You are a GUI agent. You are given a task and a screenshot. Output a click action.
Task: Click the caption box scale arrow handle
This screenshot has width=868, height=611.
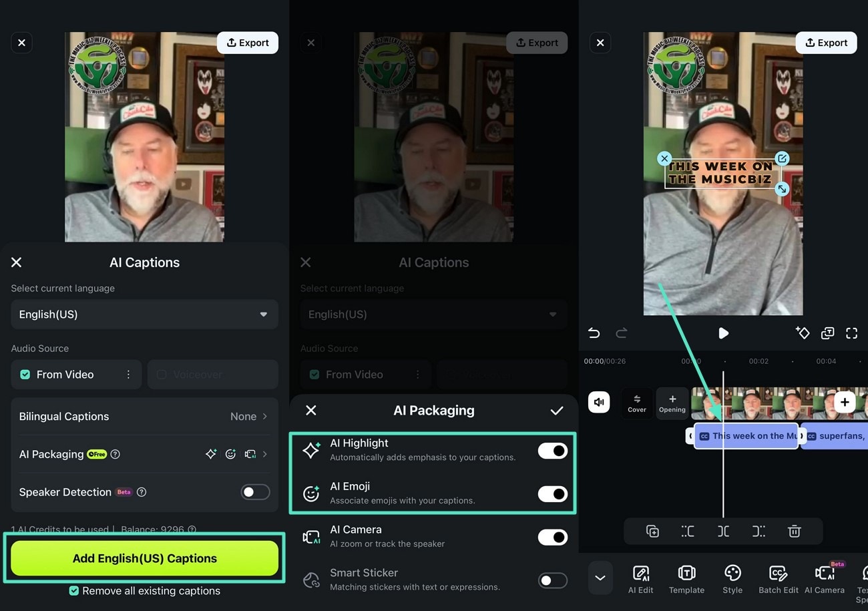[782, 190]
